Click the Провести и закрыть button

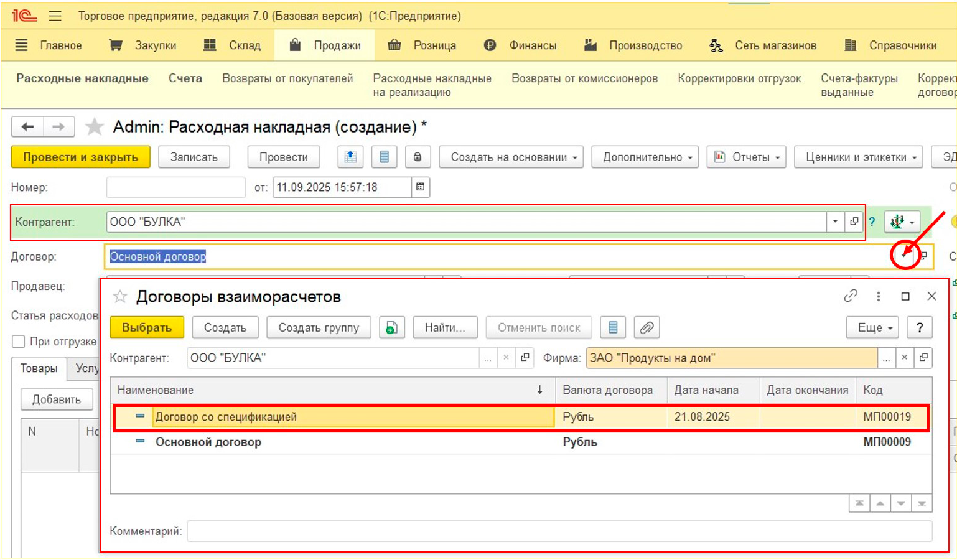pyautogui.click(x=80, y=157)
